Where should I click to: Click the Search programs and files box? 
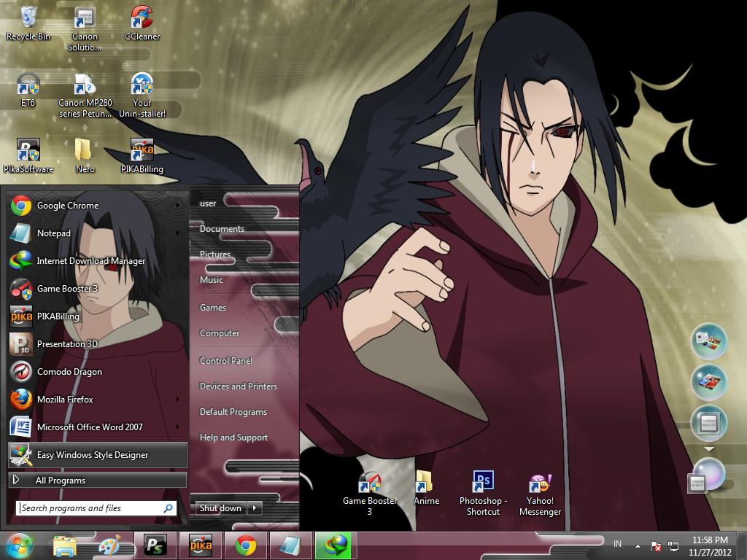click(90, 508)
